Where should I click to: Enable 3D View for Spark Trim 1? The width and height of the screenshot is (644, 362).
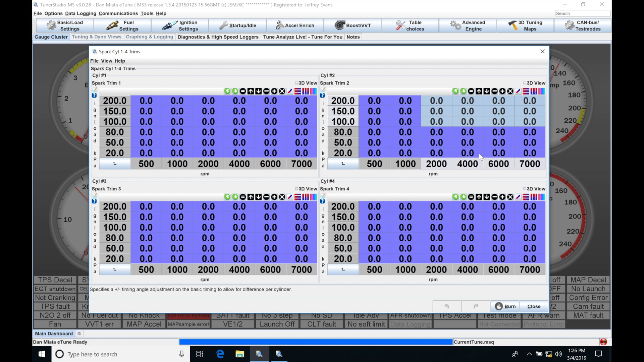click(297, 83)
